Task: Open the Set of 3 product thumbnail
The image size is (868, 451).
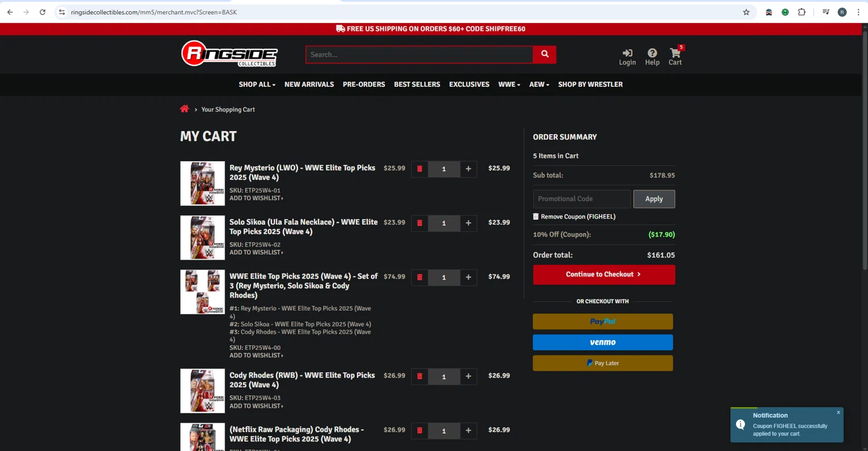Action: tap(203, 292)
